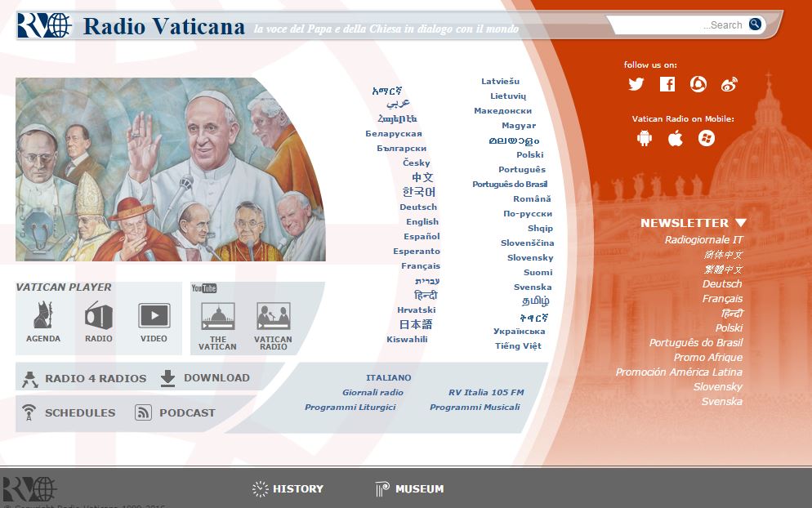Select the Magyar language link

[x=519, y=125]
